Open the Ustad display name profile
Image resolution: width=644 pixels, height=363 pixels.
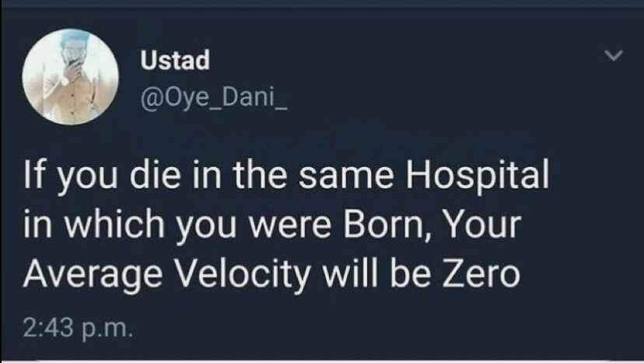click(x=175, y=60)
